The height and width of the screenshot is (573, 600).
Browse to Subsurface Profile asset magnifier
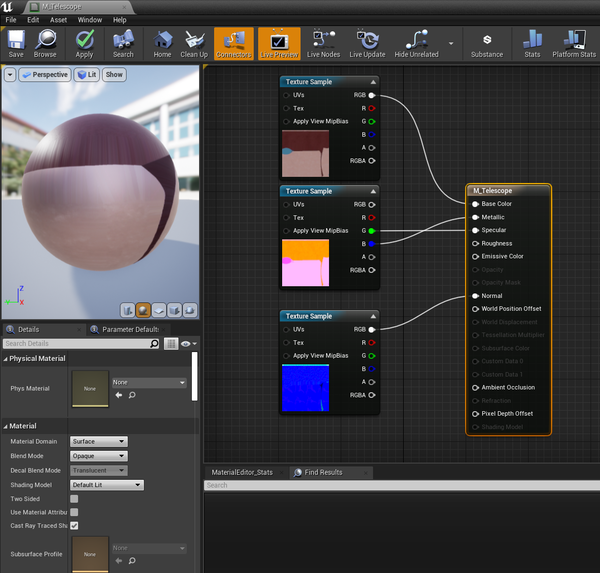[x=132, y=561]
